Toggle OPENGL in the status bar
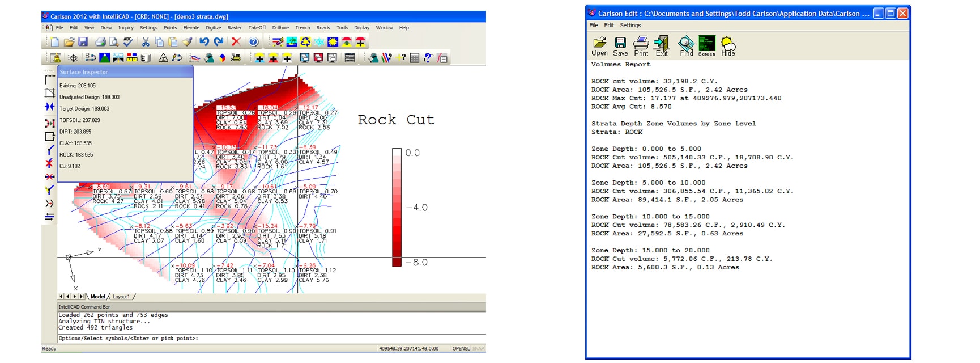Viewport: 980px width, 363px height. [461, 348]
